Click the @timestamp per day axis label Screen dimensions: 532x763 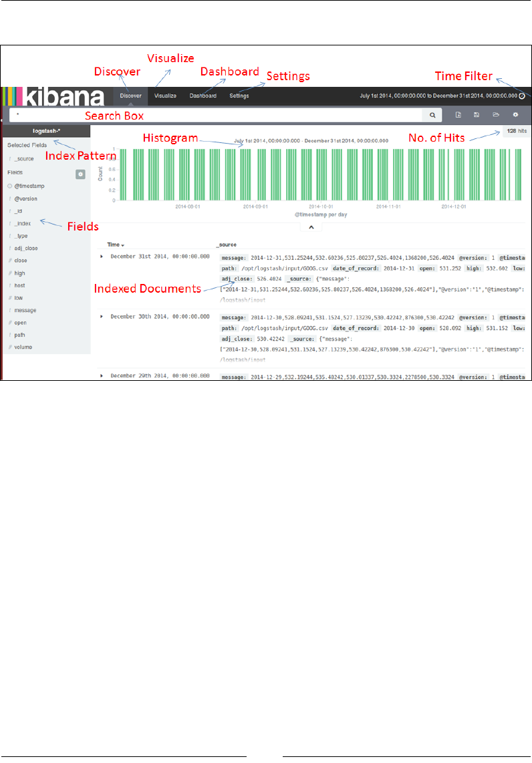[321, 214]
